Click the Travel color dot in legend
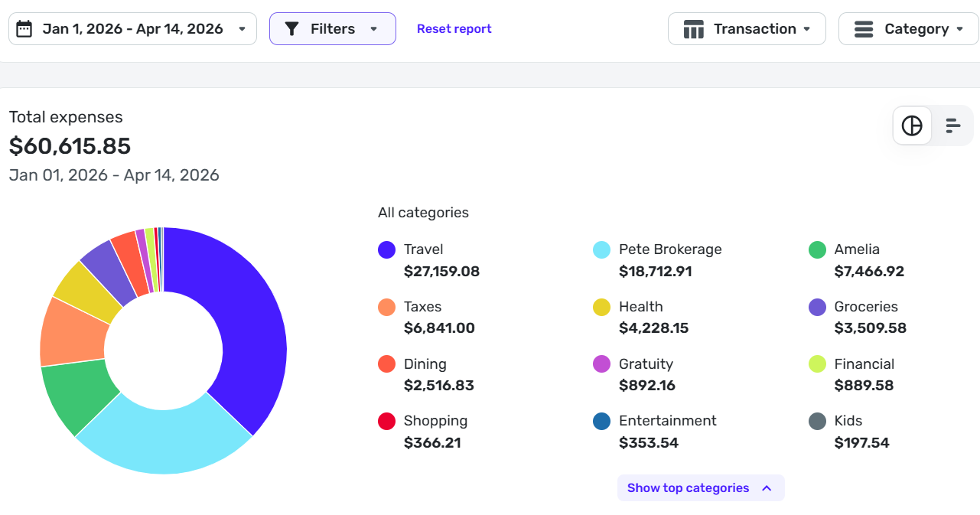This screenshot has width=980, height=515. click(387, 249)
